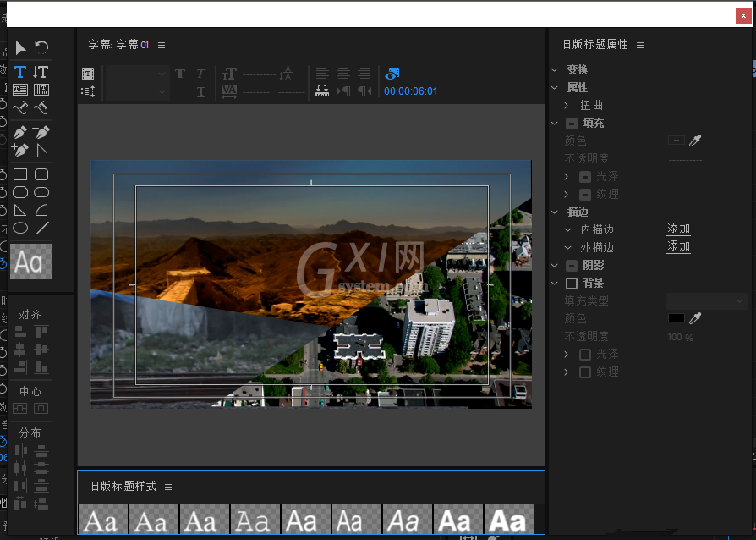This screenshot has height=540, width=756.
Task: Enable the 背景 background checkbox
Action: coord(572,284)
